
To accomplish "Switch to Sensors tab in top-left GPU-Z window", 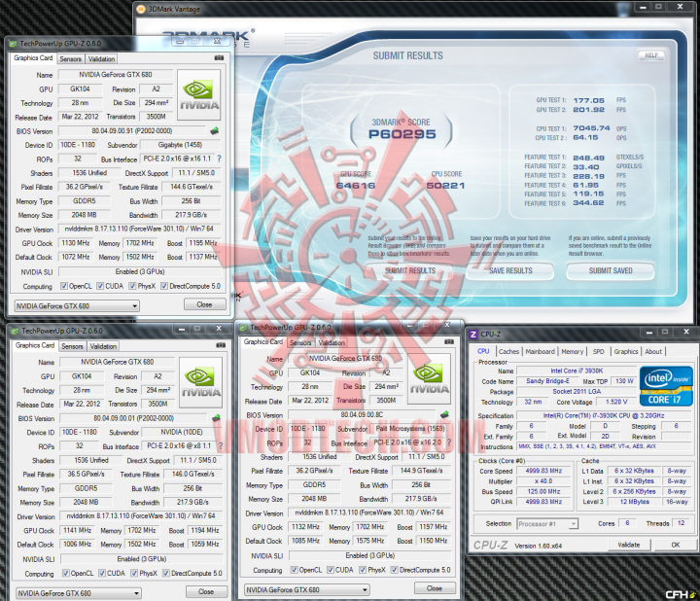I will pyautogui.click(x=71, y=59).
